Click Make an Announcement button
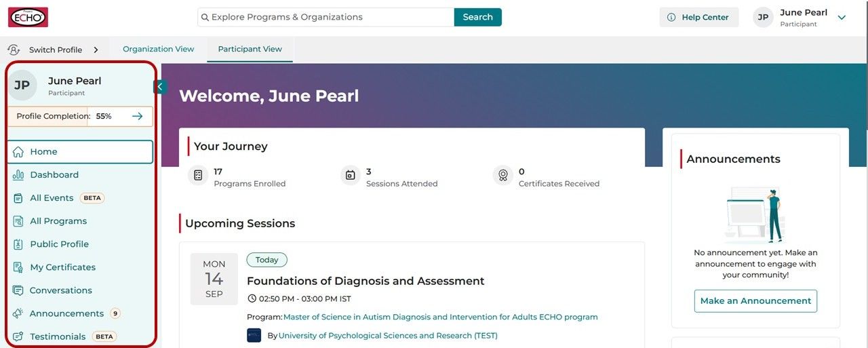 (755, 301)
